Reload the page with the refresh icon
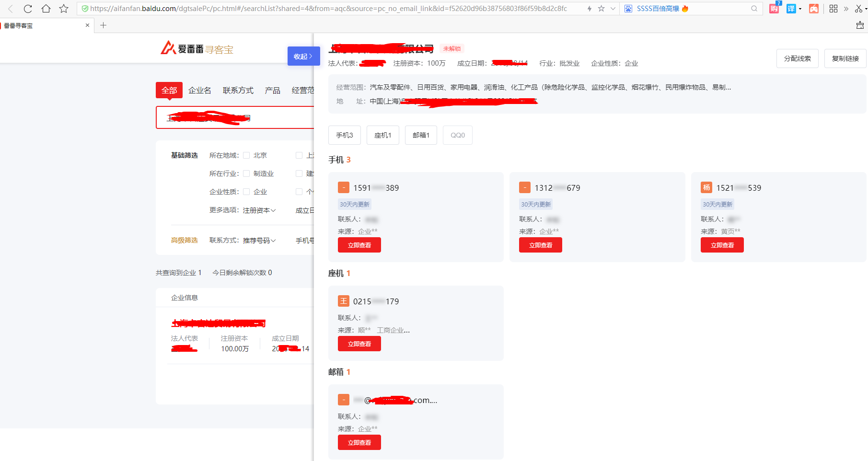 point(28,9)
